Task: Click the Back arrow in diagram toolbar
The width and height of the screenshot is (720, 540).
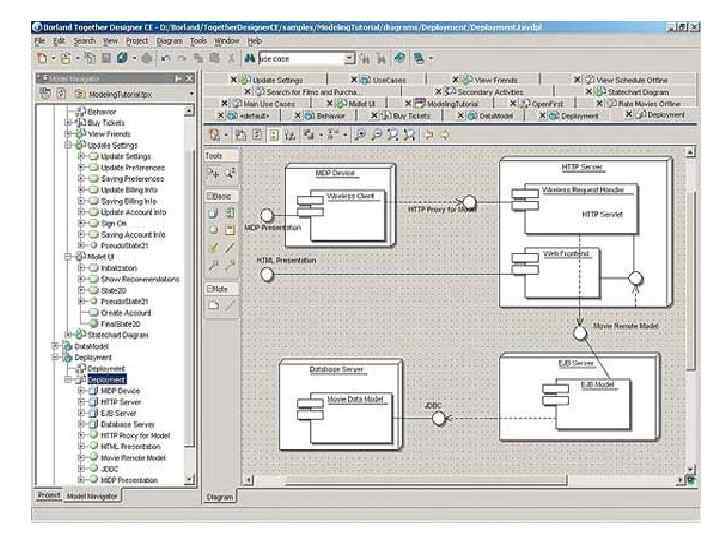Action: point(428,135)
